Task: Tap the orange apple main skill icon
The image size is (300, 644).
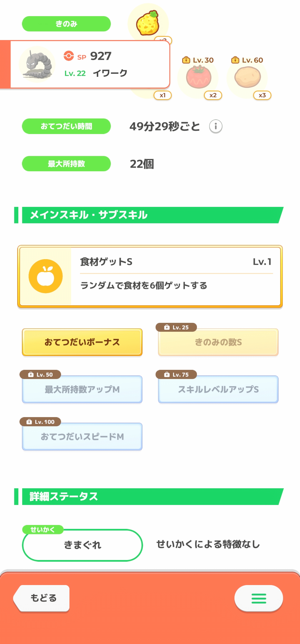Action: 46,276
